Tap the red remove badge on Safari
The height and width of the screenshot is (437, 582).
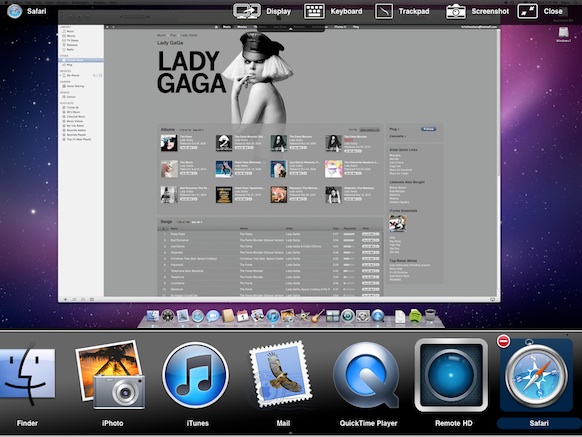pos(503,341)
